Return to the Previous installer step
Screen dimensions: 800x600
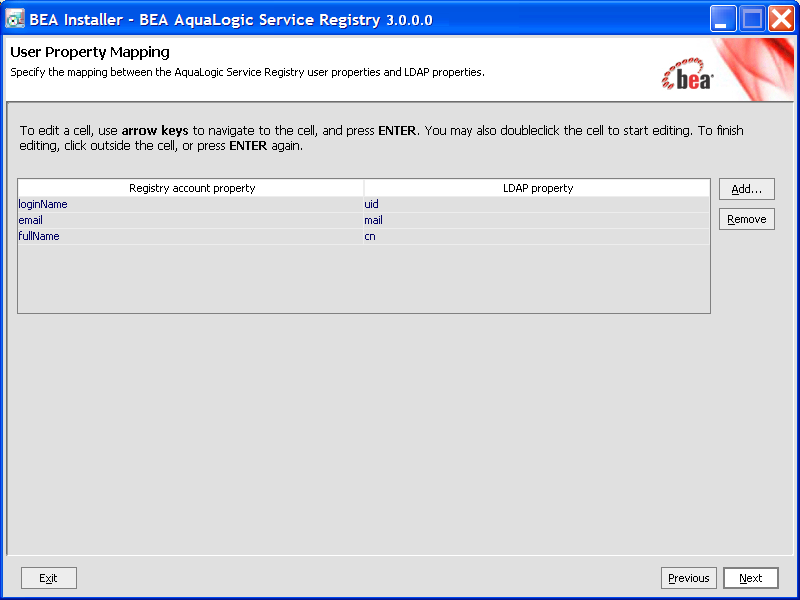(688, 578)
